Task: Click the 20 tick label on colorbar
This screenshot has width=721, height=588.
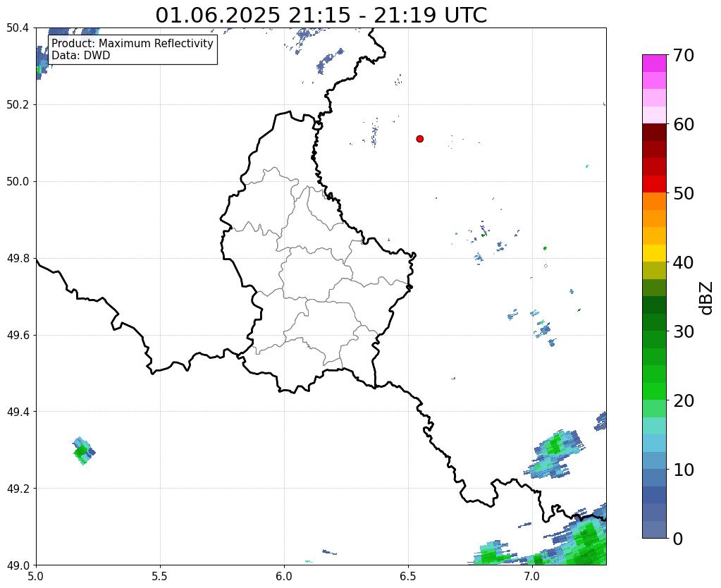Action: tap(684, 400)
